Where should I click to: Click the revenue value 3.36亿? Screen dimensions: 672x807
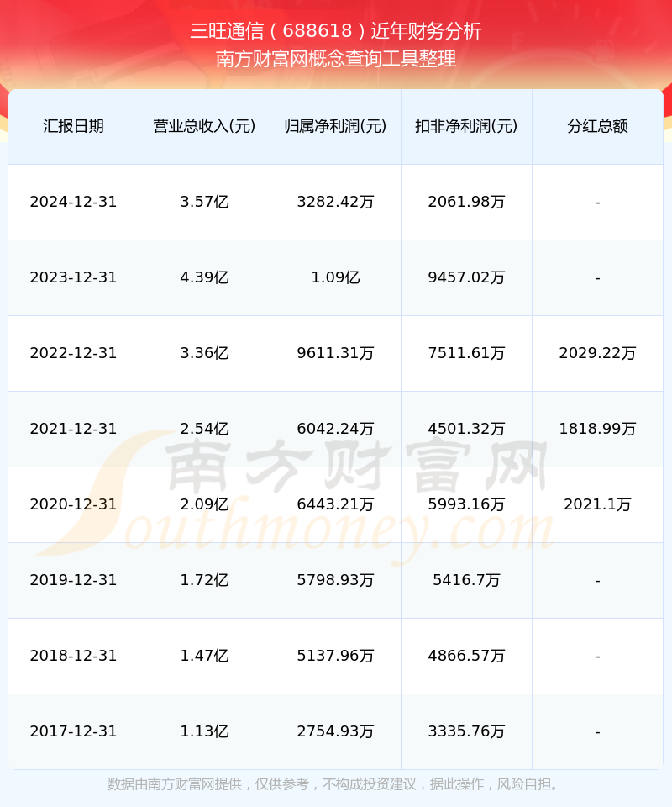coord(205,353)
